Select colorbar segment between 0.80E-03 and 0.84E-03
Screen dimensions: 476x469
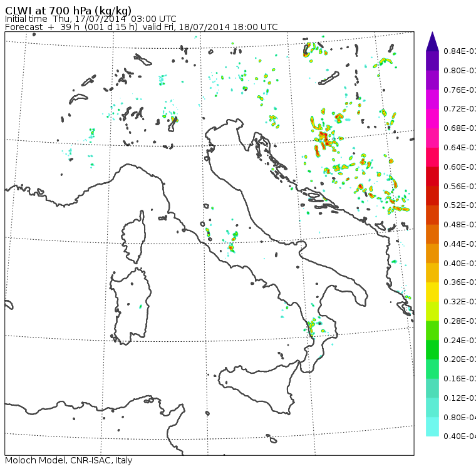tap(432, 61)
